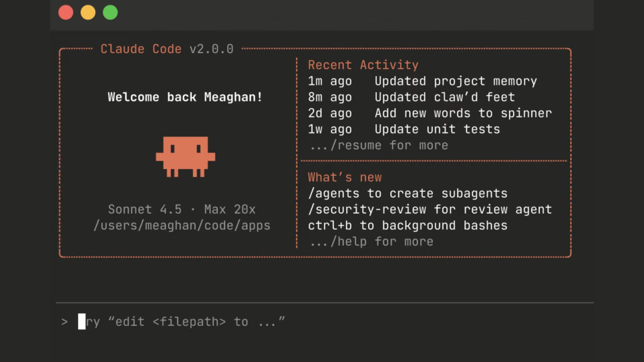Click the /users/meaghan/code/apps path

pos(181,226)
